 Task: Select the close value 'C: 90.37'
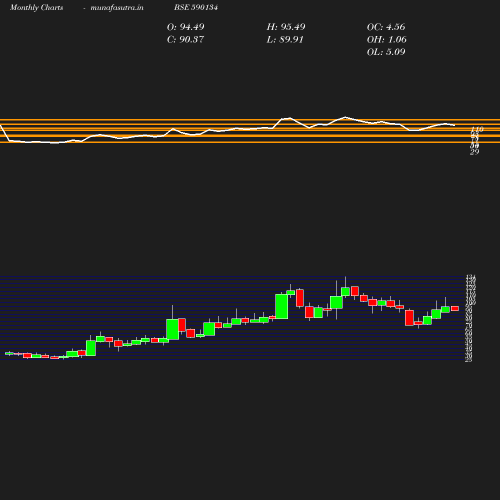pos(185,39)
